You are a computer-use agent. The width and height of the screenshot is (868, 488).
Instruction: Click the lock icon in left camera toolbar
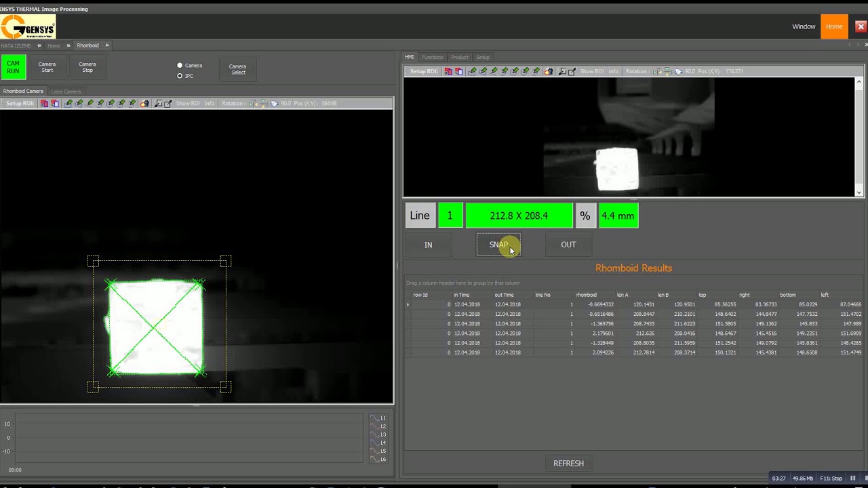(x=144, y=103)
